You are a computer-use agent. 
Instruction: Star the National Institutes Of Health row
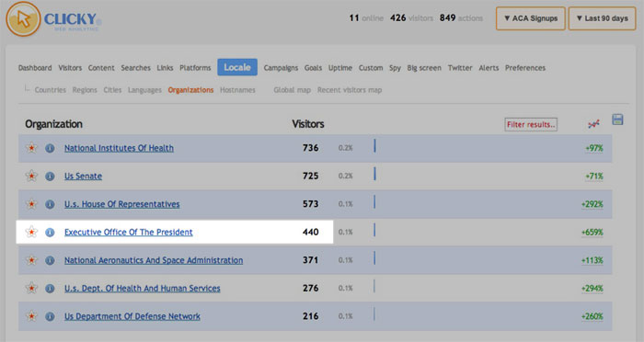[x=31, y=148]
